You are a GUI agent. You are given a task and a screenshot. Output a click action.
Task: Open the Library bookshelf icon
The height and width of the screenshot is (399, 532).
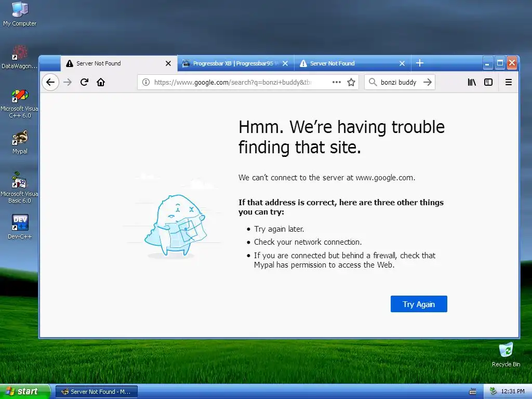472,82
